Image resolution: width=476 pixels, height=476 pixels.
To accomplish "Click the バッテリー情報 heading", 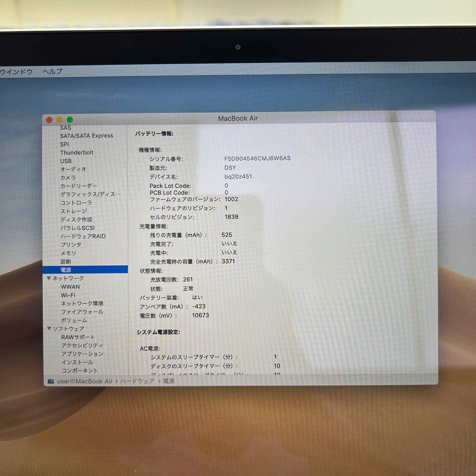I will pos(154,133).
